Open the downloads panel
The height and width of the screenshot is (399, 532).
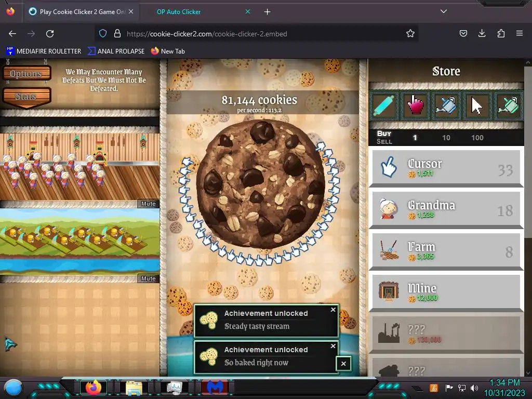pyautogui.click(x=482, y=33)
